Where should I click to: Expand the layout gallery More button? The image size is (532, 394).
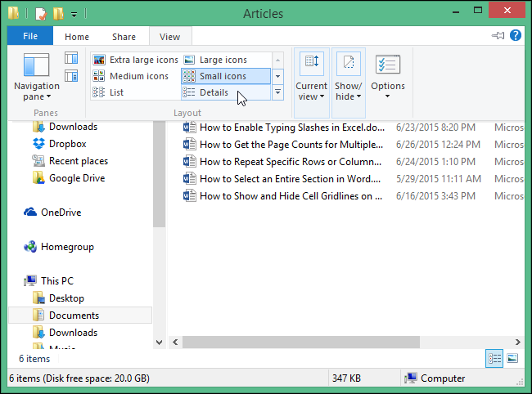[277, 92]
